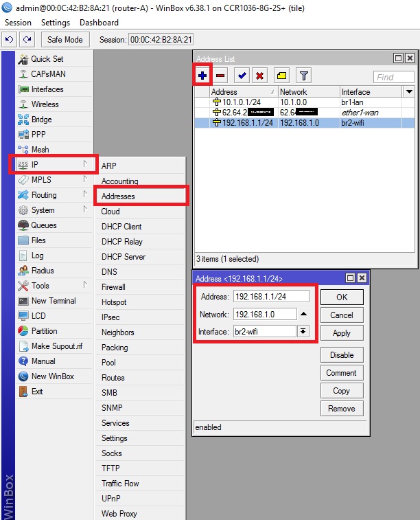Click Copy in Address dialog
Image resolution: width=420 pixels, height=520 pixels.
click(x=342, y=391)
